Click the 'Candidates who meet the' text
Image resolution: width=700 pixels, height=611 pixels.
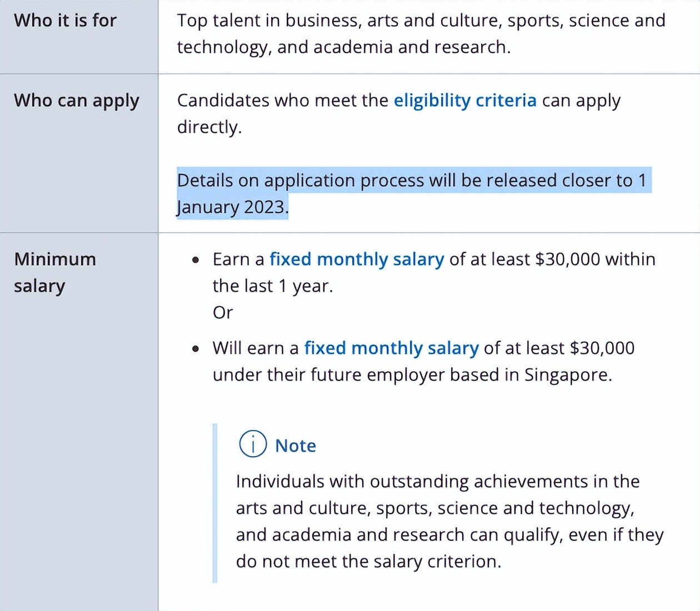coord(283,101)
